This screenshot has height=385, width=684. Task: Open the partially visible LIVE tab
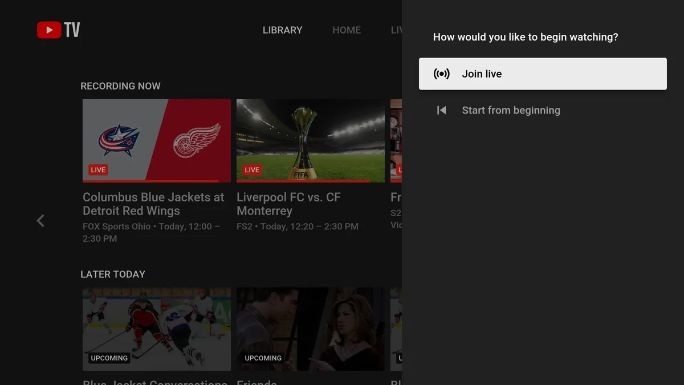tap(396, 30)
